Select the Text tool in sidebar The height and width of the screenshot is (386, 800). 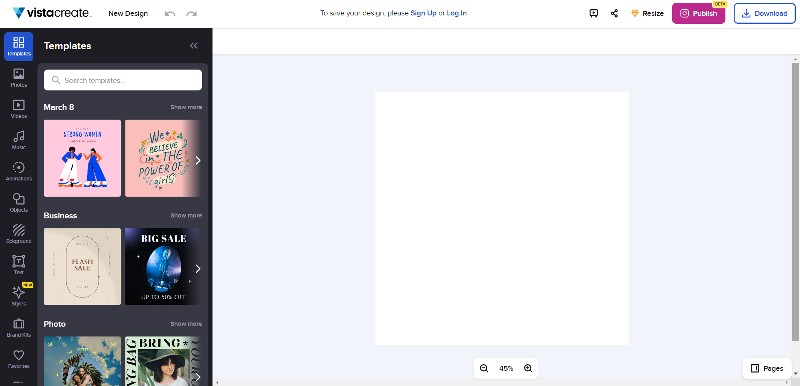tap(18, 265)
